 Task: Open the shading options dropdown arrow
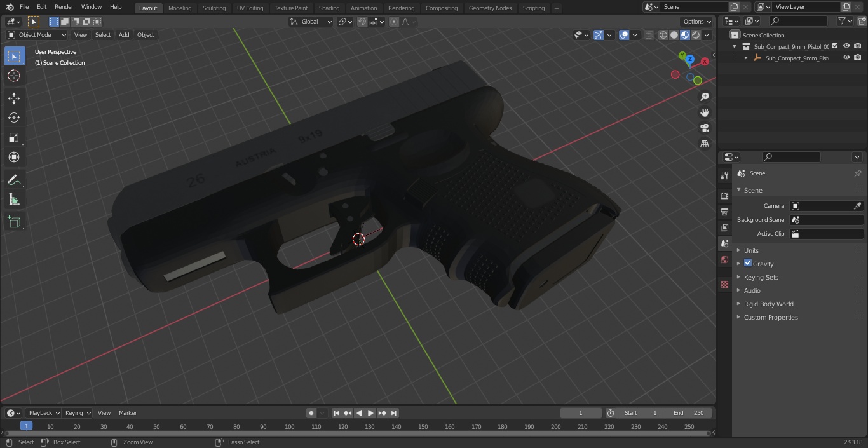706,35
